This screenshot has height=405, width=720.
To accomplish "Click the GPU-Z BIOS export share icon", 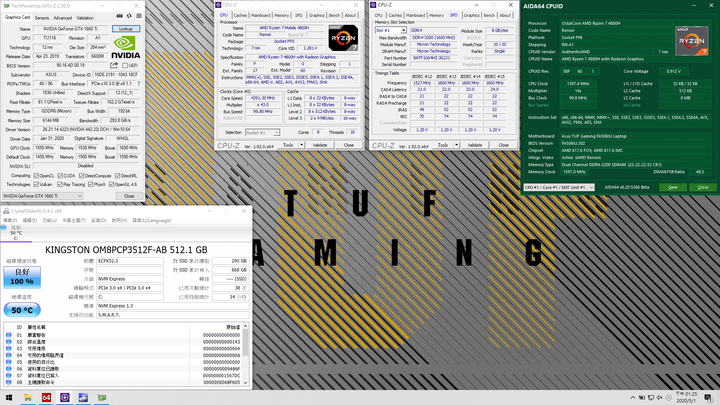I will [x=114, y=65].
